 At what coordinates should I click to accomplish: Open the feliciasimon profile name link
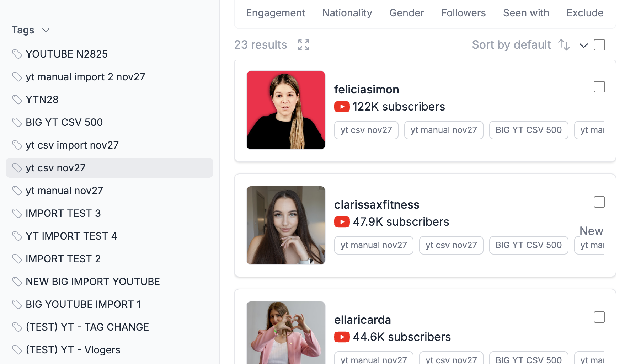coord(366,90)
